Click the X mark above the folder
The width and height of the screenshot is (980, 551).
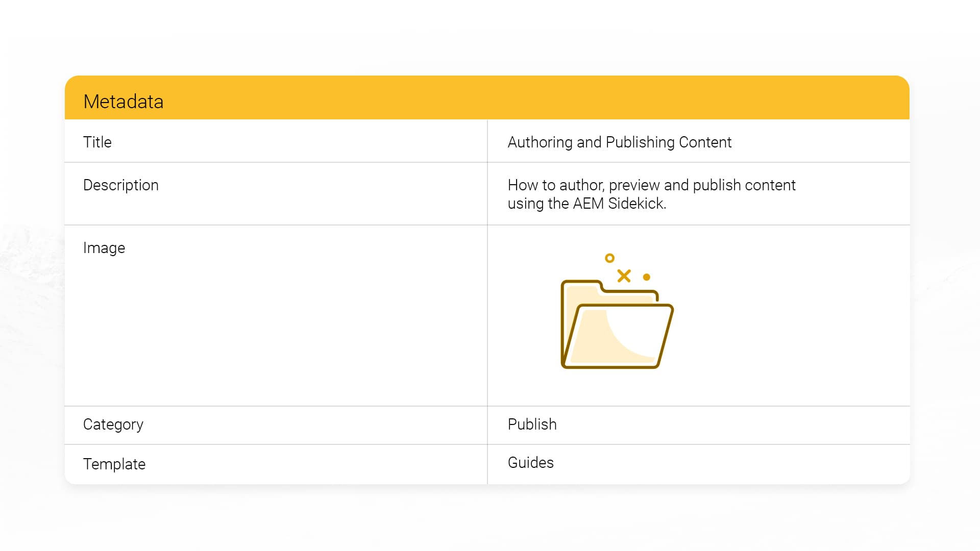click(x=624, y=276)
